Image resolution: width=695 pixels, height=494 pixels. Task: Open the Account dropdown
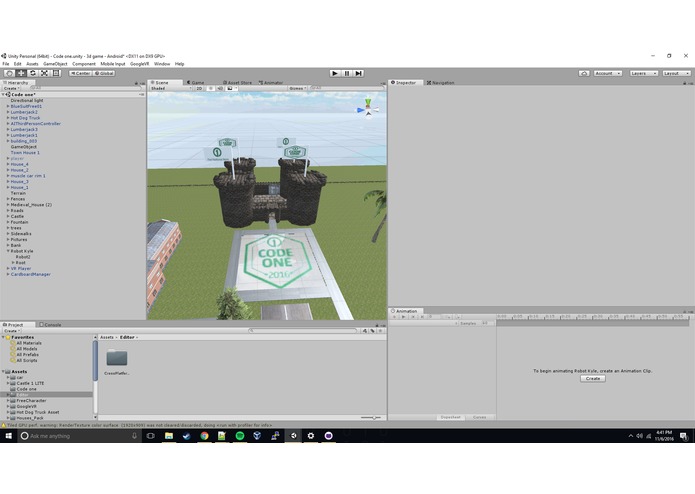pos(608,73)
